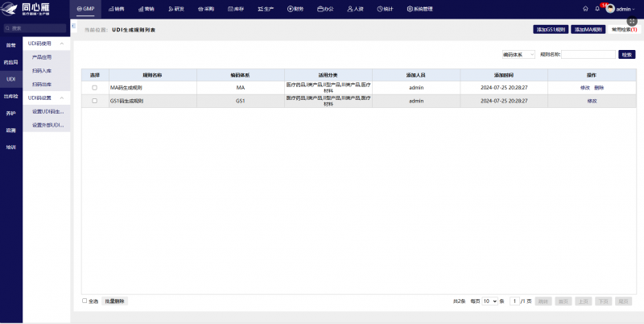The width and height of the screenshot is (644, 324).
Task: Click the admin avatar picture
Action: click(610, 9)
